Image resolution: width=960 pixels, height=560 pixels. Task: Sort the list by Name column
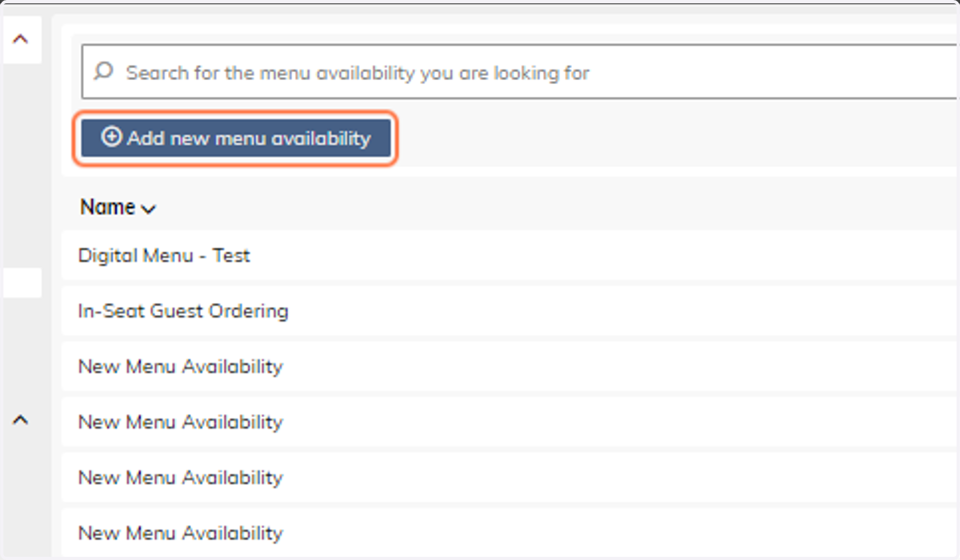pos(118,207)
